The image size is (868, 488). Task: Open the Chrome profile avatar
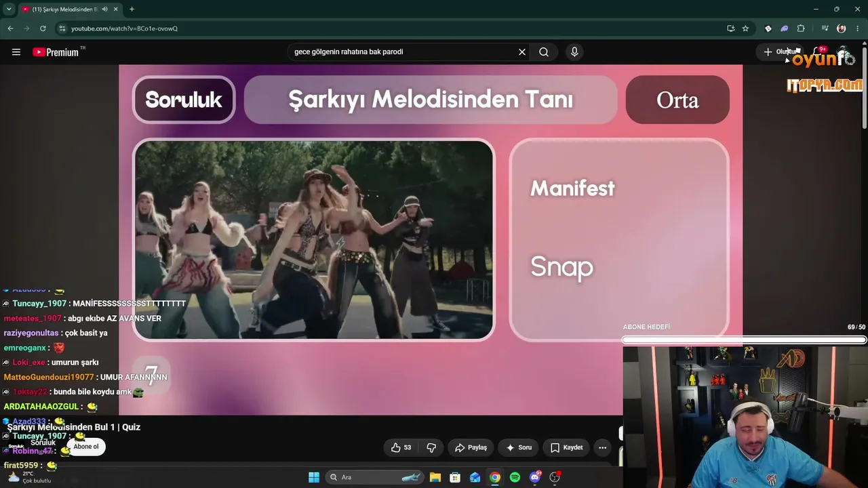click(842, 28)
